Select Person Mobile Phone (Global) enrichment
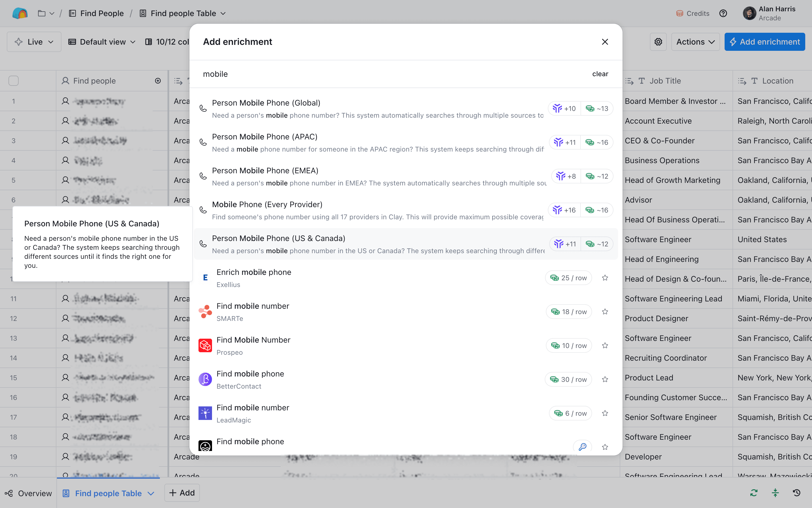 coord(406,109)
